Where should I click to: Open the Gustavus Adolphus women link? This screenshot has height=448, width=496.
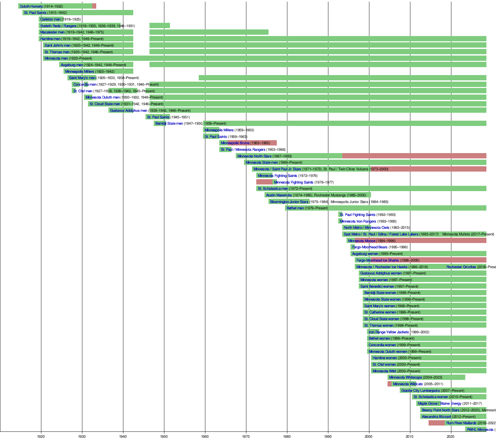(x=381, y=273)
